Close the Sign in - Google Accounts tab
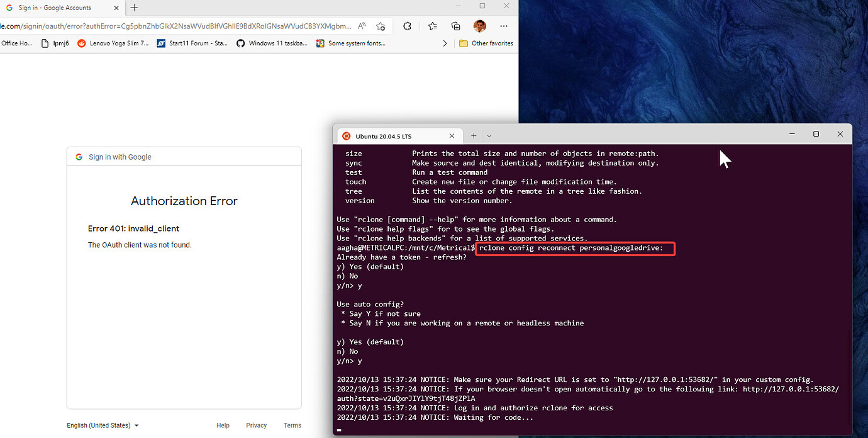 point(117,8)
